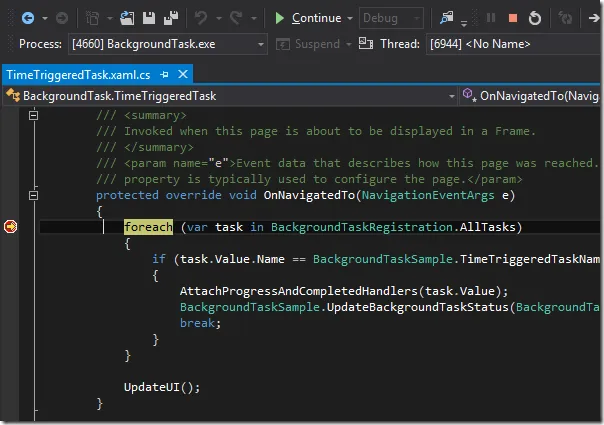This screenshot has height=425, width=604.
Task: Click the green Continue play arrow
Action: point(280,18)
